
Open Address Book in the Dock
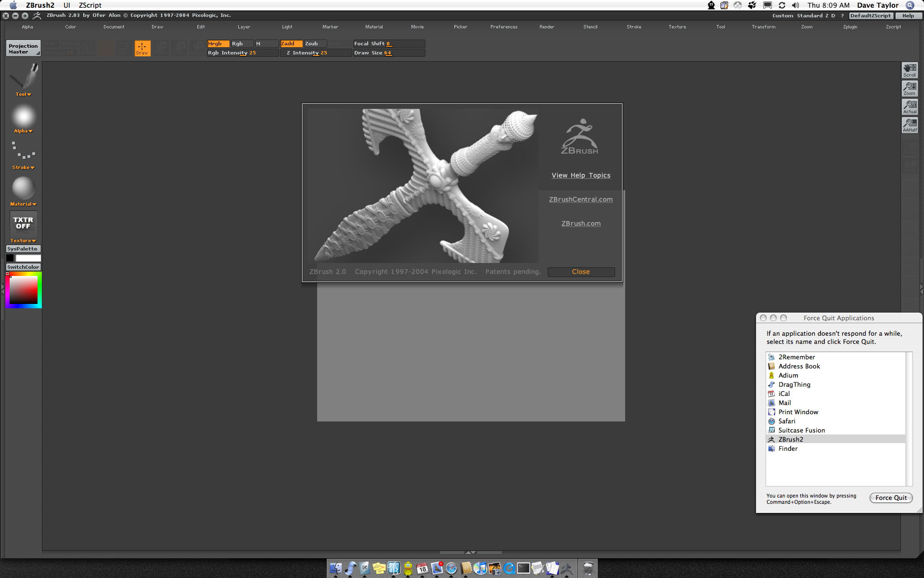[x=465, y=568]
